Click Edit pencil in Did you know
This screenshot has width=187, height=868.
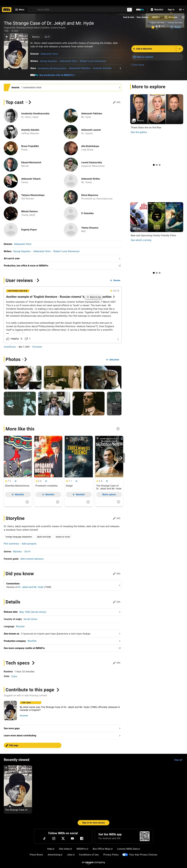(x=117, y=573)
